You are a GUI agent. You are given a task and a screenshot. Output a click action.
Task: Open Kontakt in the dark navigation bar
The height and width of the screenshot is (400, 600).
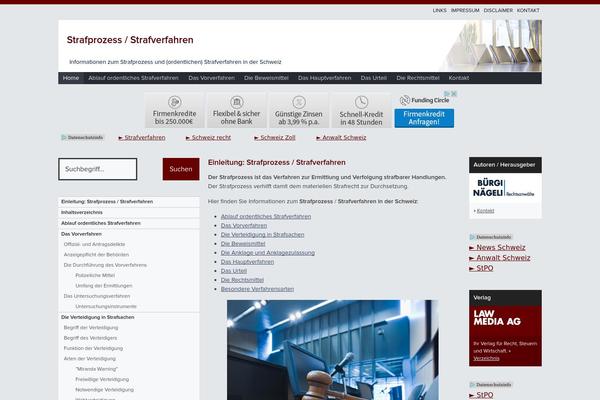click(x=458, y=78)
